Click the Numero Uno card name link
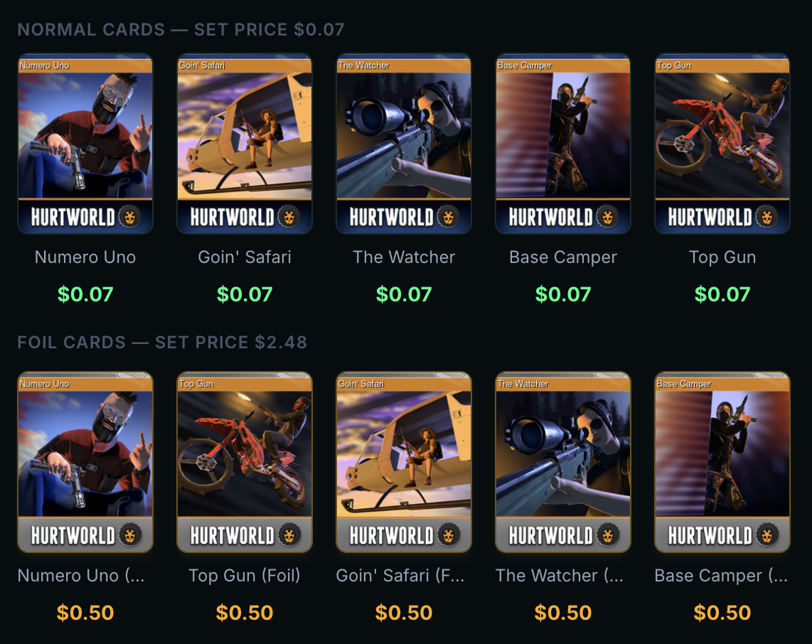Screen dimensions: 812x644 (x=85, y=257)
